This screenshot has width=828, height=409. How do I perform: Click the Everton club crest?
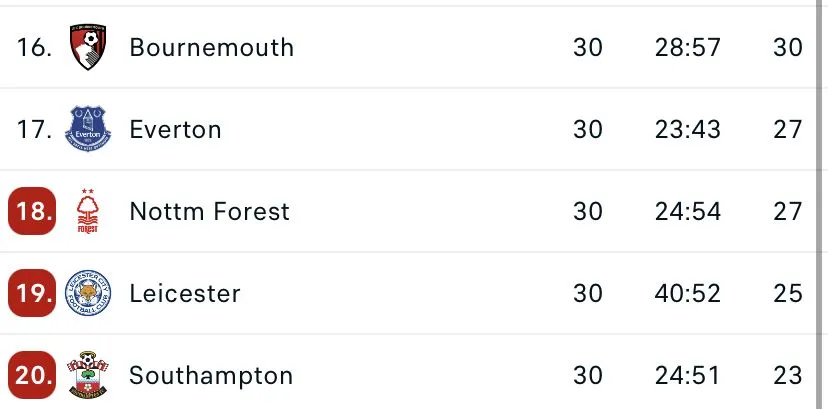(89, 129)
